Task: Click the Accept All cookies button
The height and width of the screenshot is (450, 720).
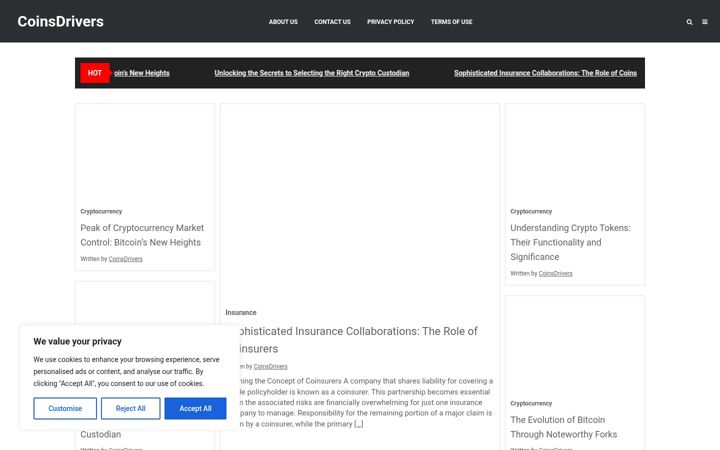Action: [196, 409]
